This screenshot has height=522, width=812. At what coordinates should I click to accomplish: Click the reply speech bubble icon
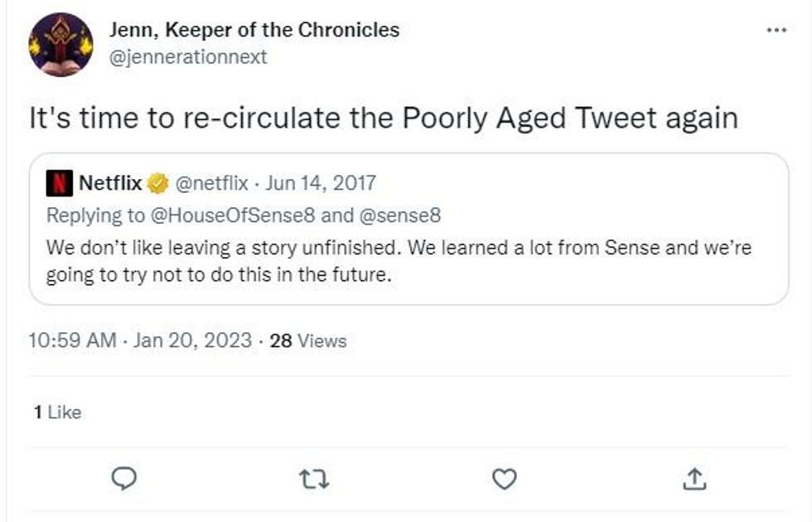(x=123, y=478)
